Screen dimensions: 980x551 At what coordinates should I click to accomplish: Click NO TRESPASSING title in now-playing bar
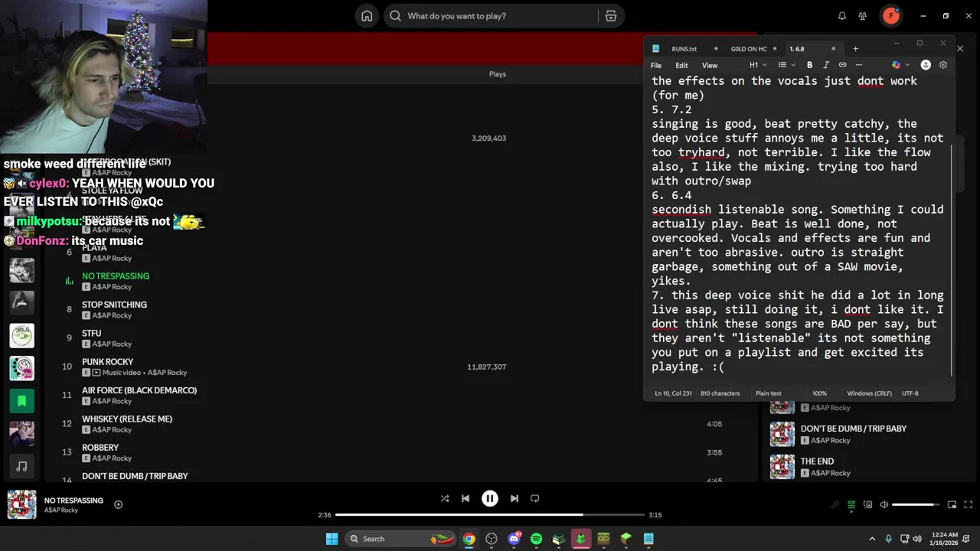73,500
